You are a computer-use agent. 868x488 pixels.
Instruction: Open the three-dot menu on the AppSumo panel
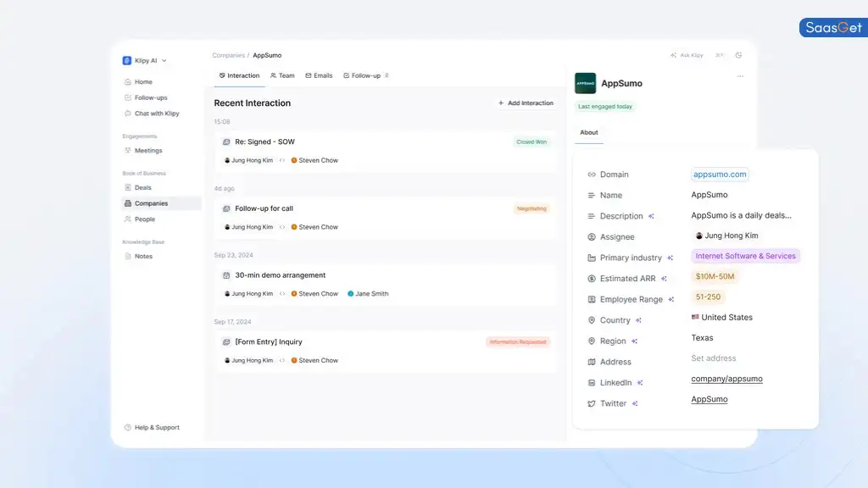click(740, 76)
